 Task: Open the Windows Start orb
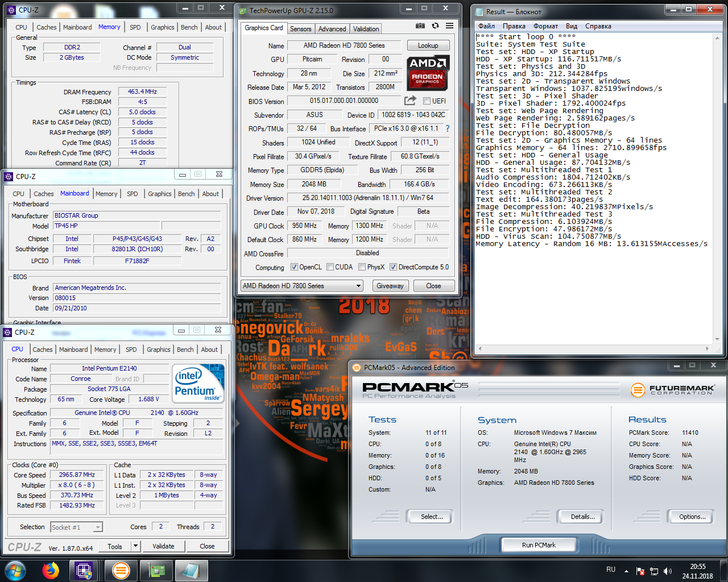(15, 570)
